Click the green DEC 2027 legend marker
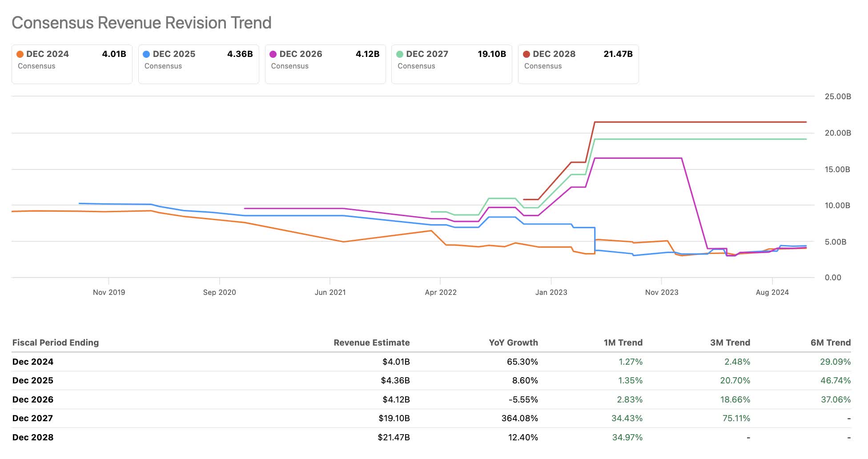Image resolution: width=868 pixels, height=459 pixels. (x=401, y=54)
